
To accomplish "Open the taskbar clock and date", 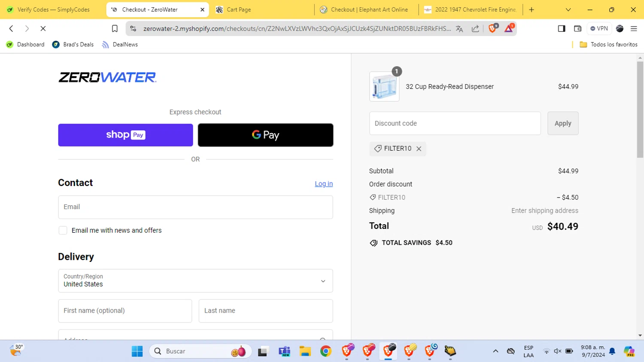I will (x=593, y=351).
